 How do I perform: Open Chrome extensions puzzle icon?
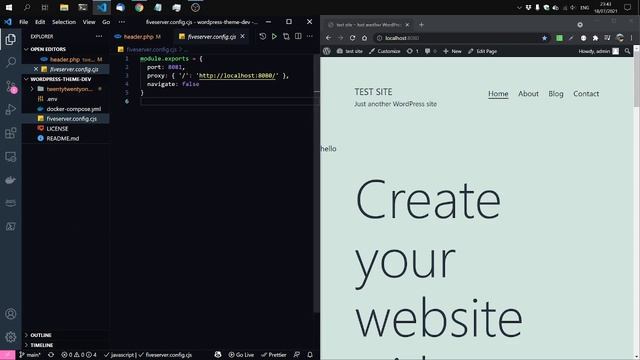pyautogui.click(x=596, y=38)
